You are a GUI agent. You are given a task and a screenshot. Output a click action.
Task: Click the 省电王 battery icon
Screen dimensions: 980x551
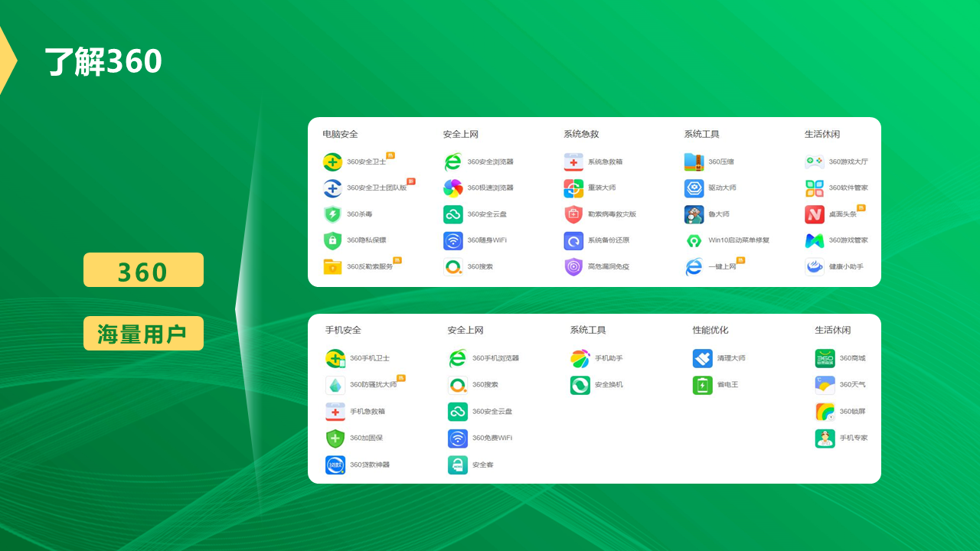(703, 385)
